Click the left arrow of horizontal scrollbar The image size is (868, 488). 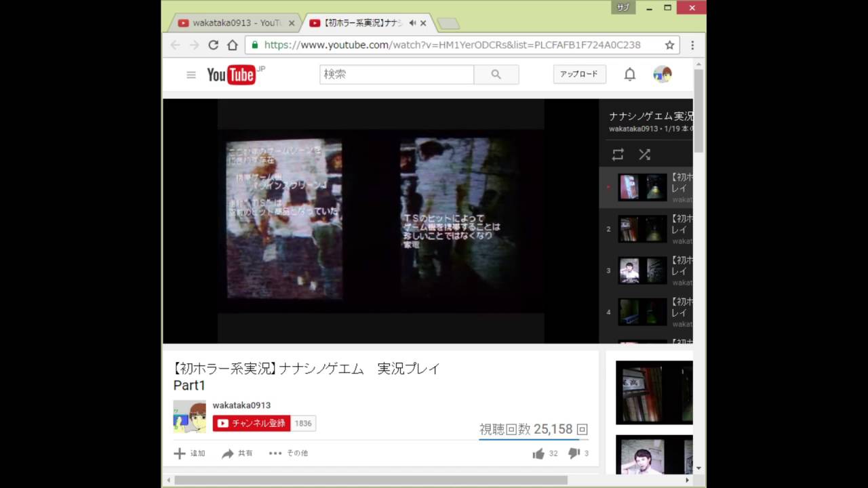click(168, 480)
